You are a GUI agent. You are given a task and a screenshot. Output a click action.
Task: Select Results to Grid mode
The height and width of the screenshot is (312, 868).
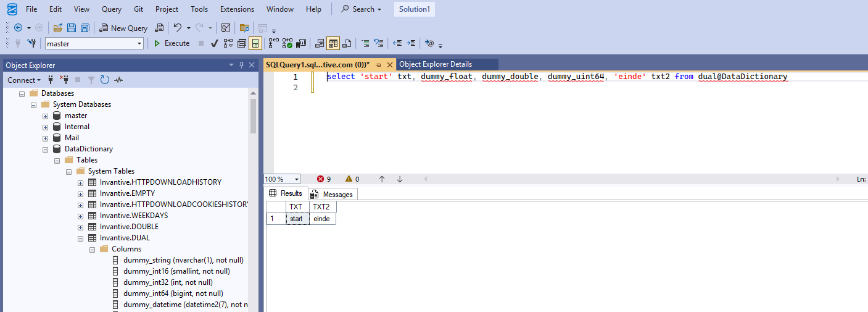(x=333, y=43)
